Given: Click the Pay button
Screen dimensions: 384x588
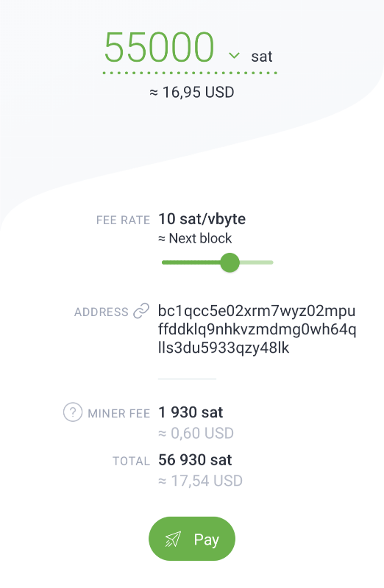Looking at the screenshot, I should coord(192,539).
